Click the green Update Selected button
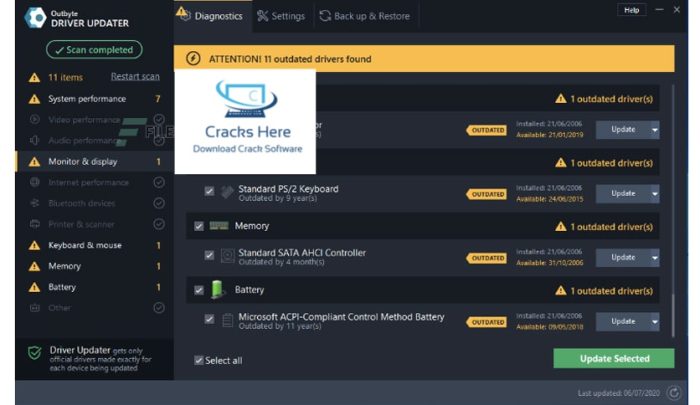 (x=614, y=359)
